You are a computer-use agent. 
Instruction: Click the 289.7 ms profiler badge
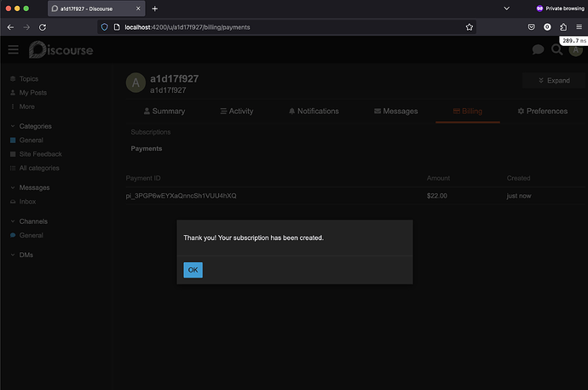tap(574, 41)
